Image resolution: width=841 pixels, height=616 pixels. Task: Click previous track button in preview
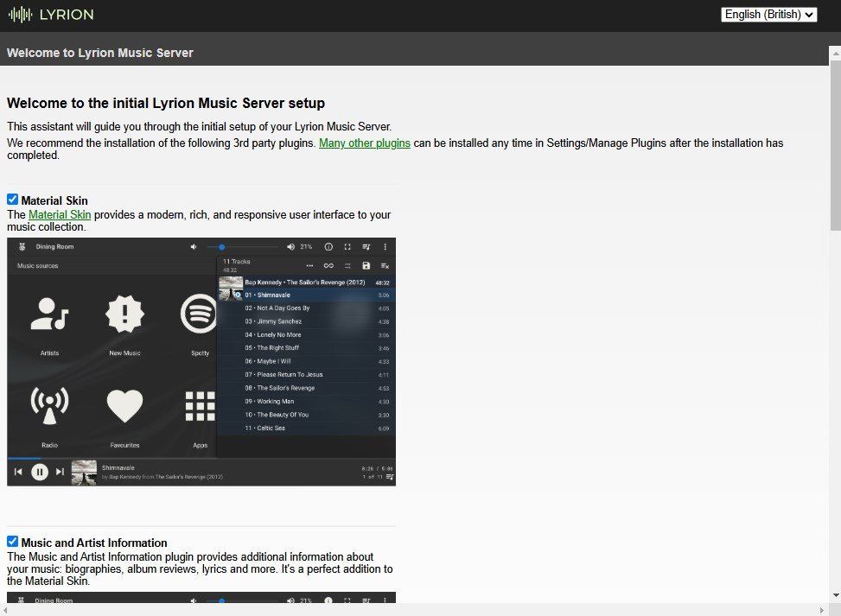18,472
